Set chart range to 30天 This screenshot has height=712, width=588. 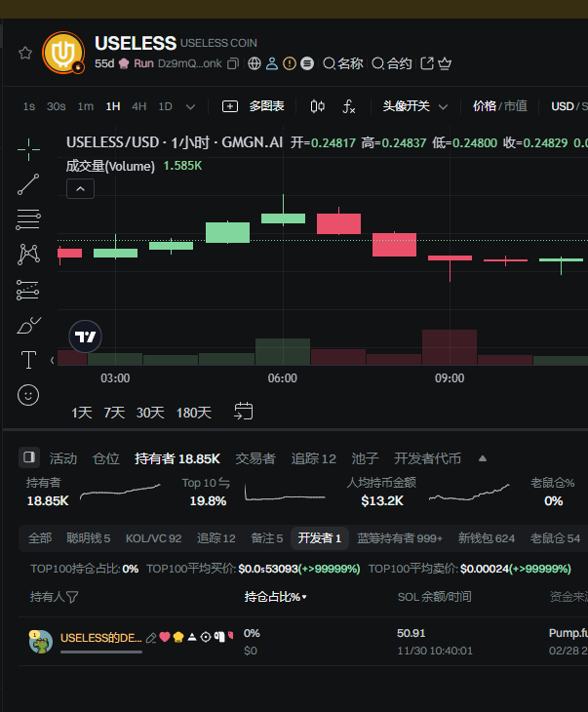point(150,413)
